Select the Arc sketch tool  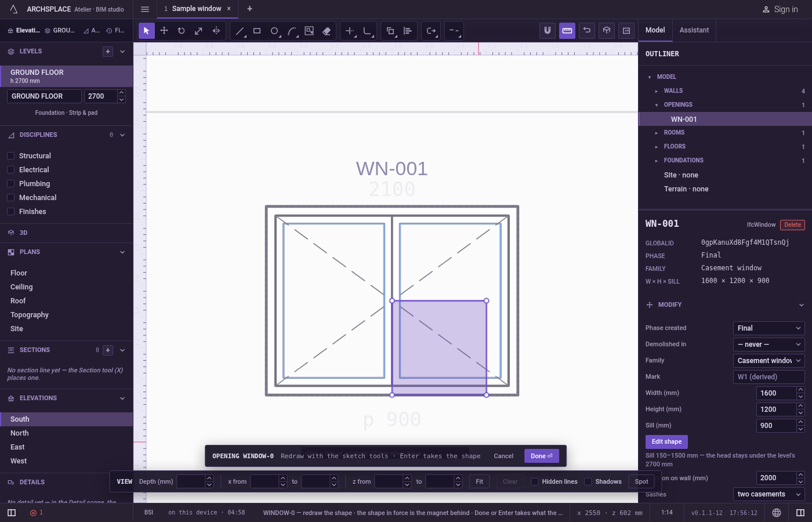click(x=292, y=31)
